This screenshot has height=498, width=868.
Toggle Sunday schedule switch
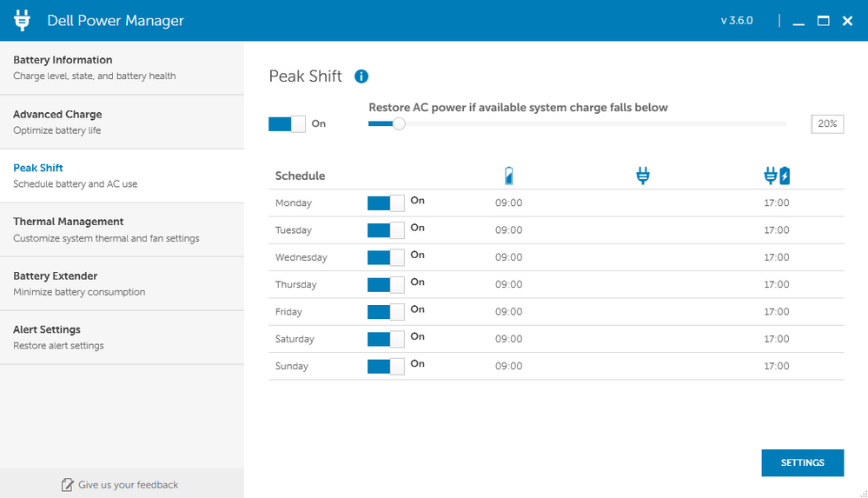pos(386,366)
